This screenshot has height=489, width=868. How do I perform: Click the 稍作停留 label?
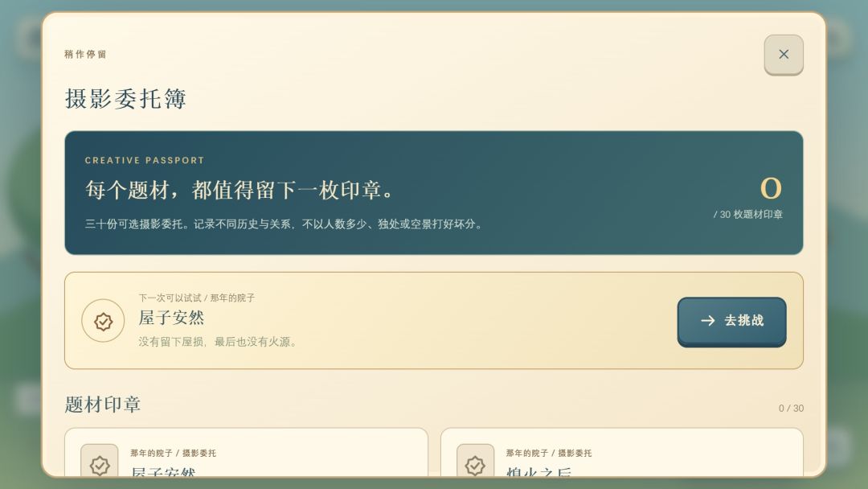point(85,54)
